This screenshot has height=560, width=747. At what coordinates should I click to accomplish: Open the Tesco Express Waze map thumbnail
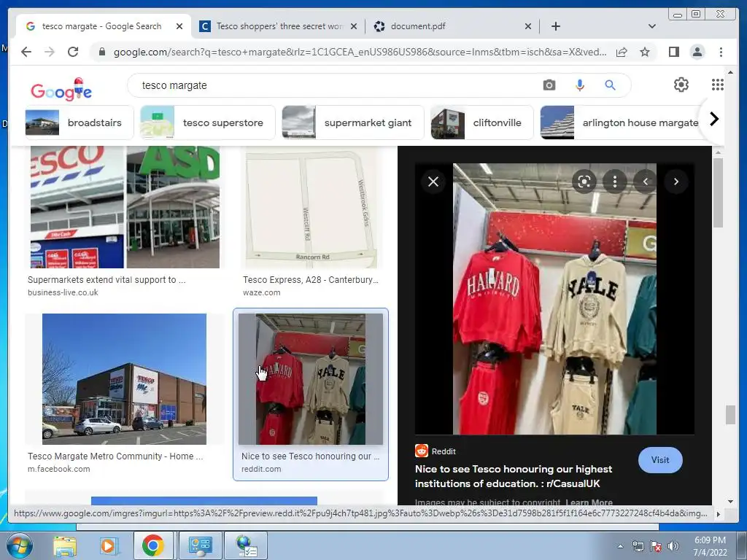coord(311,207)
